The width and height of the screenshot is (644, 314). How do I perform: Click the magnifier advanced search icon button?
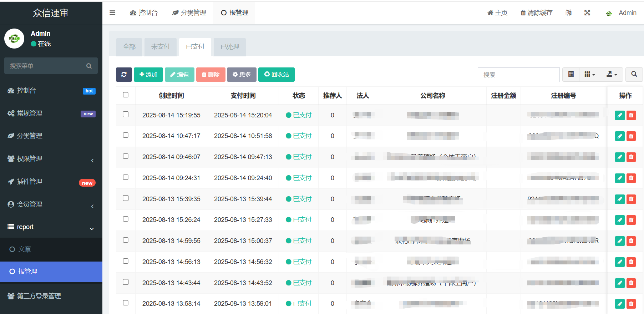[634, 74]
